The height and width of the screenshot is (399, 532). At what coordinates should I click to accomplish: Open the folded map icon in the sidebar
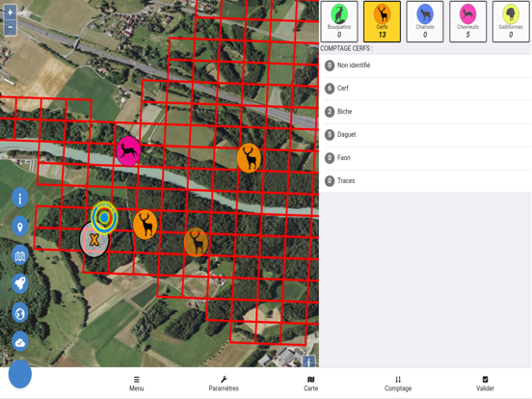(20, 255)
